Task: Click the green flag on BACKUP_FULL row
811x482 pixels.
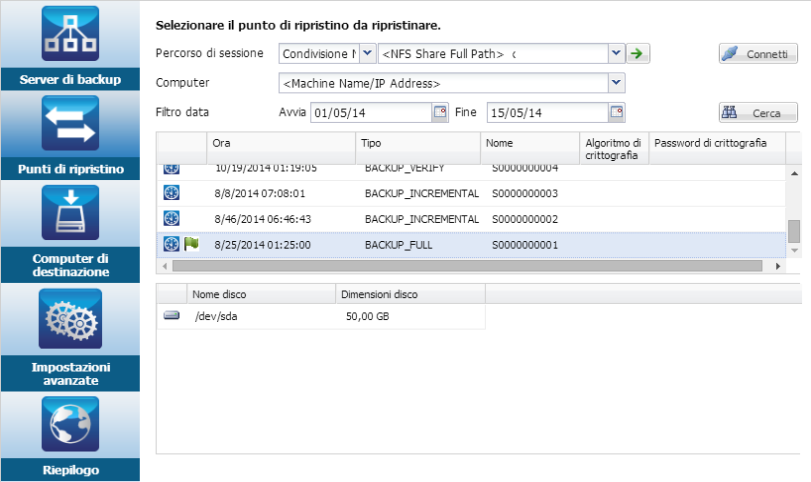Action: [191, 243]
